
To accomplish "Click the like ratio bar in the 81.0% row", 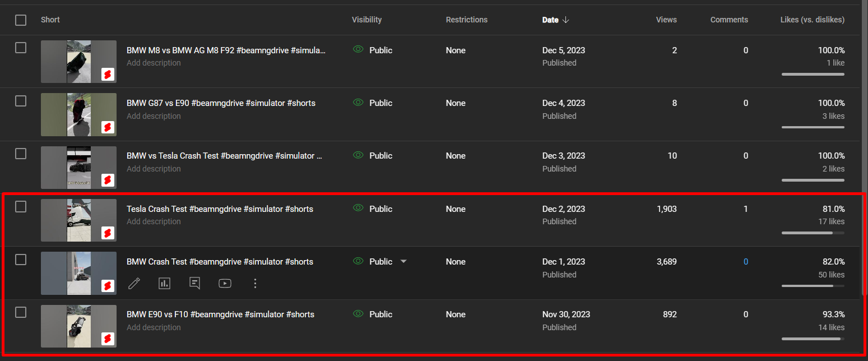I will pos(813,233).
